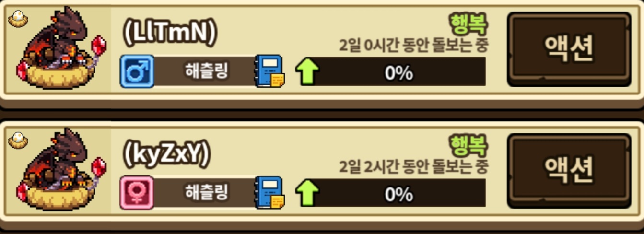Tap the egg nest icon above kyZxY dragon
This screenshot has width=644, height=234.
18,140
